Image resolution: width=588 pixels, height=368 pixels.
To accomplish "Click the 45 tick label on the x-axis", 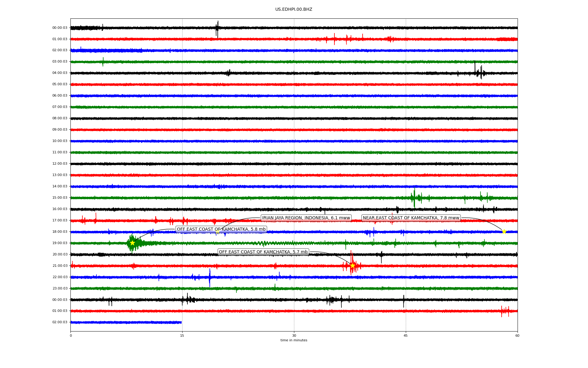I will tap(406, 336).
